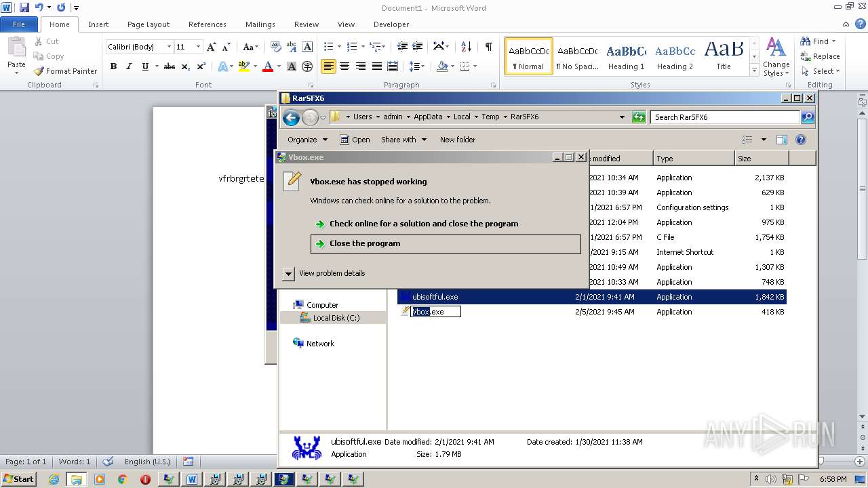The height and width of the screenshot is (488, 868).
Task: Click Open in Explorer toolbar
Action: (x=355, y=140)
